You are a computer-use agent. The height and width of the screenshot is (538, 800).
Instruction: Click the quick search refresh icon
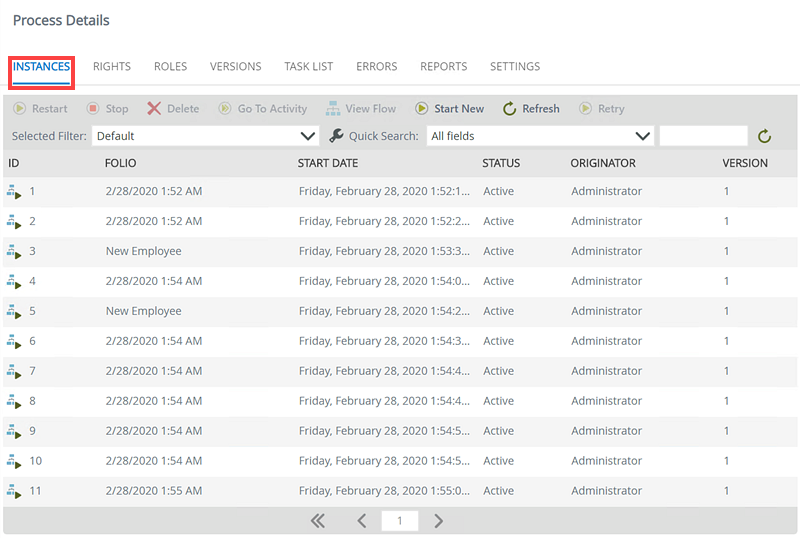pyautogui.click(x=765, y=136)
